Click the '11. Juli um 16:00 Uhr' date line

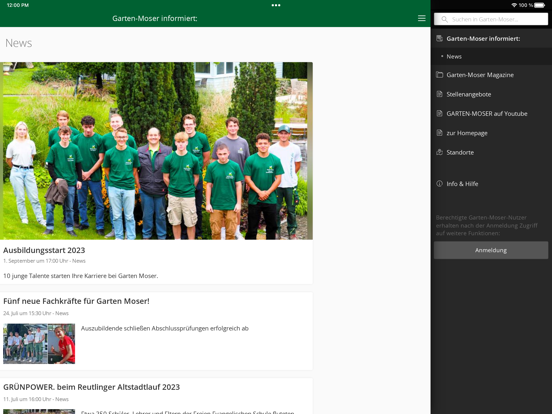tap(36, 399)
